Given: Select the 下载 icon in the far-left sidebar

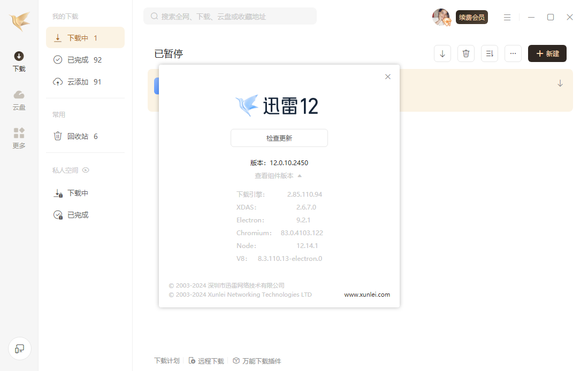Looking at the screenshot, I should coord(19,59).
